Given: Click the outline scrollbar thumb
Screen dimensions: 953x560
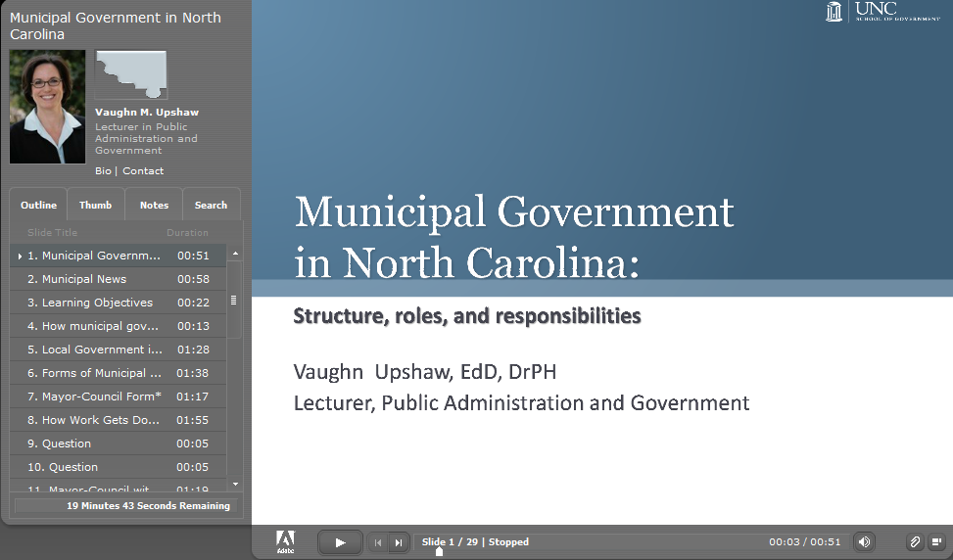Looking at the screenshot, I should 234,300.
